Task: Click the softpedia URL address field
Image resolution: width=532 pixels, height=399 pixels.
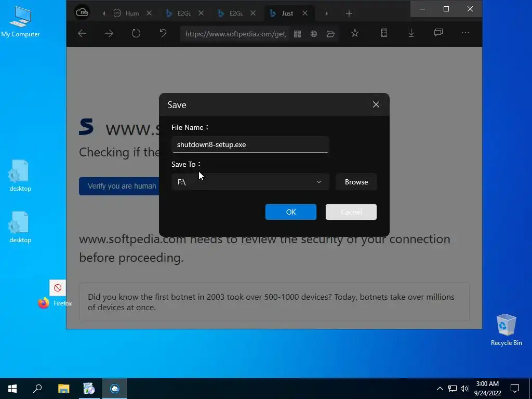Action: [235, 34]
